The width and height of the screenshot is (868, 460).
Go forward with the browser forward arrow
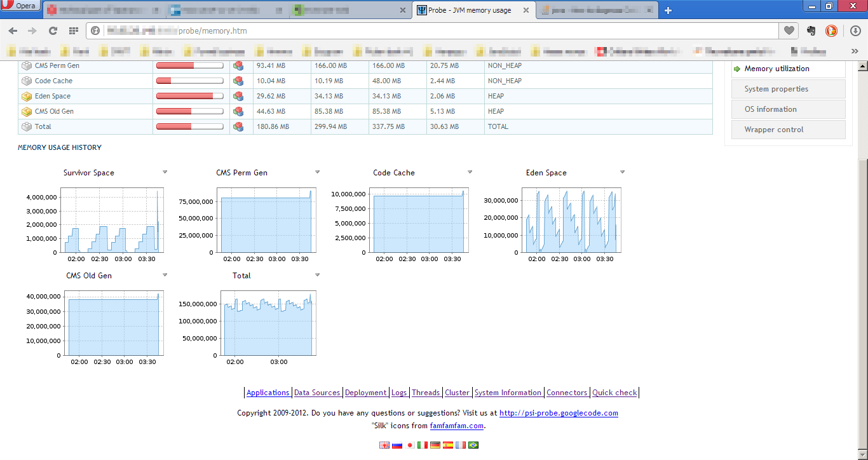click(32, 30)
